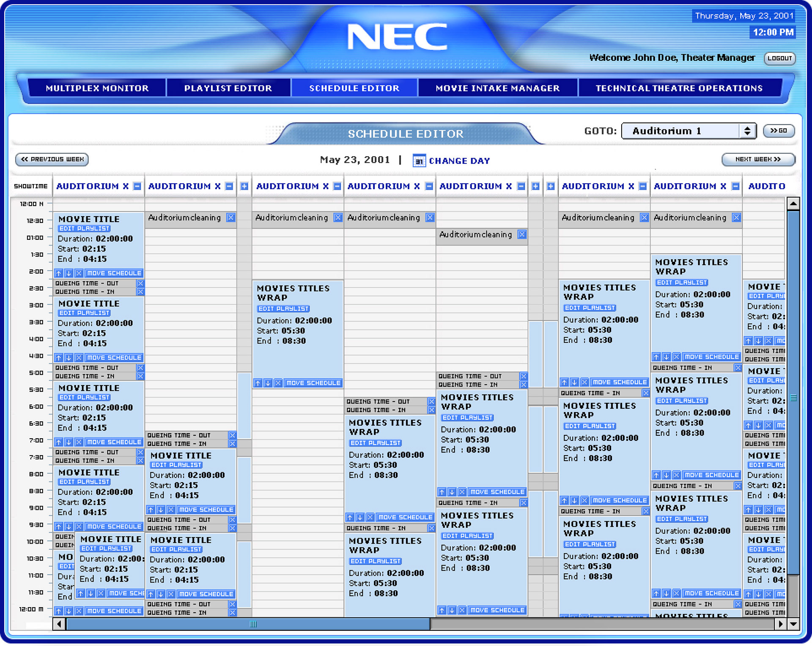Expand the first collapsed column after fifth auditorium
Screen dimensions: 812x646
click(536, 186)
